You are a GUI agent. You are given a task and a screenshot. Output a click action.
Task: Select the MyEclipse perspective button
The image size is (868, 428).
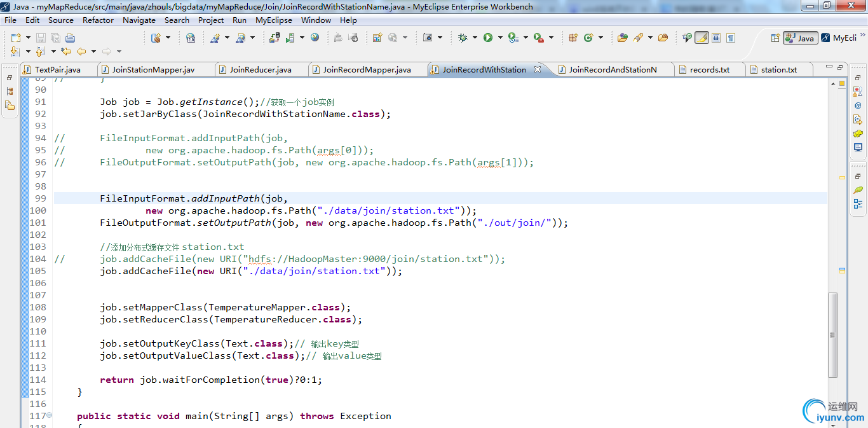[x=839, y=38]
